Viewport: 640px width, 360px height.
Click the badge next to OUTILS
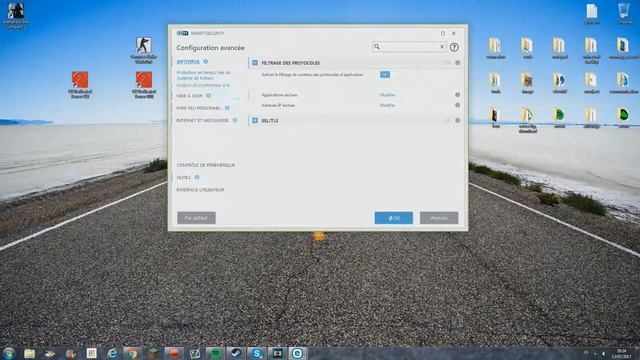pyautogui.click(x=197, y=178)
